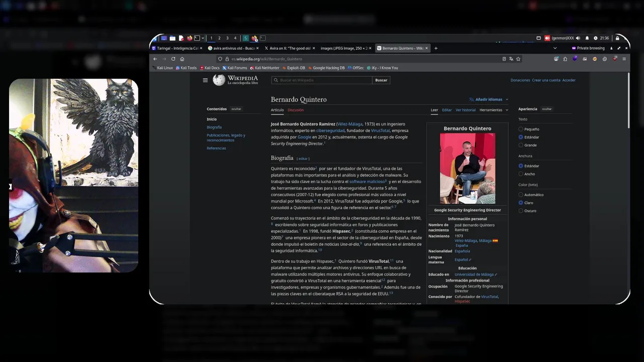Open file manager icon in Kali panel
644x362 pixels.
point(172,38)
